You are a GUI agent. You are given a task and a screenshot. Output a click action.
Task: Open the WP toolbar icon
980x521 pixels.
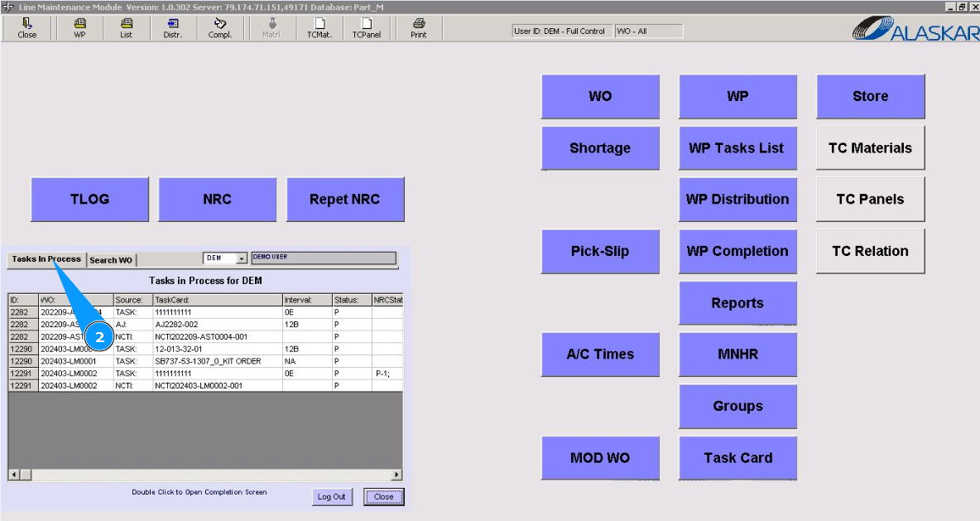80,29
